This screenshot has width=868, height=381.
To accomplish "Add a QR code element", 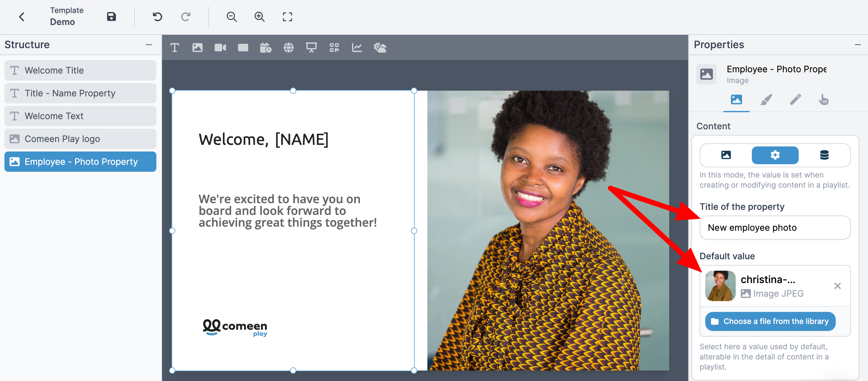I will pos(334,48).
